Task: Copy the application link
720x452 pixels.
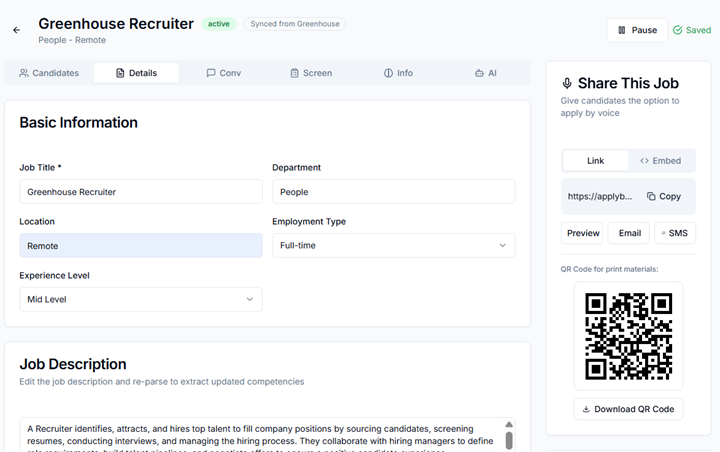Action: pyautogui.click(x=664, y=196)
